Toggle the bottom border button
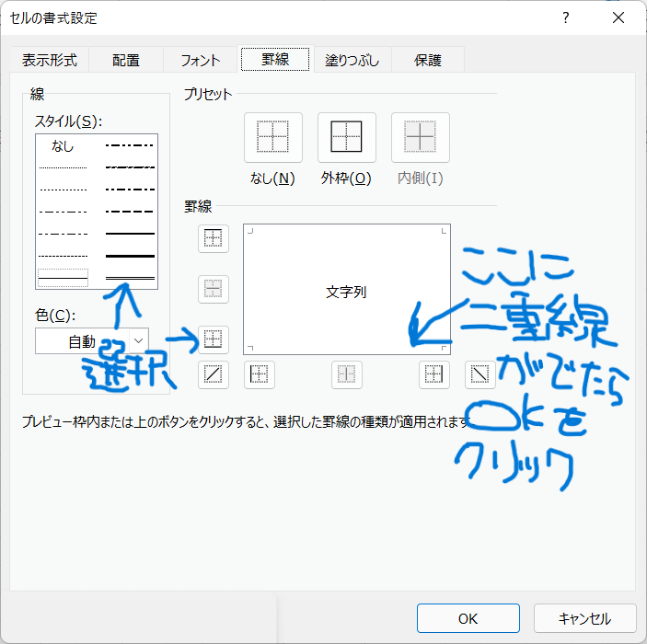Viewport: 647px width, 644px height. click(x=214, y=340)
